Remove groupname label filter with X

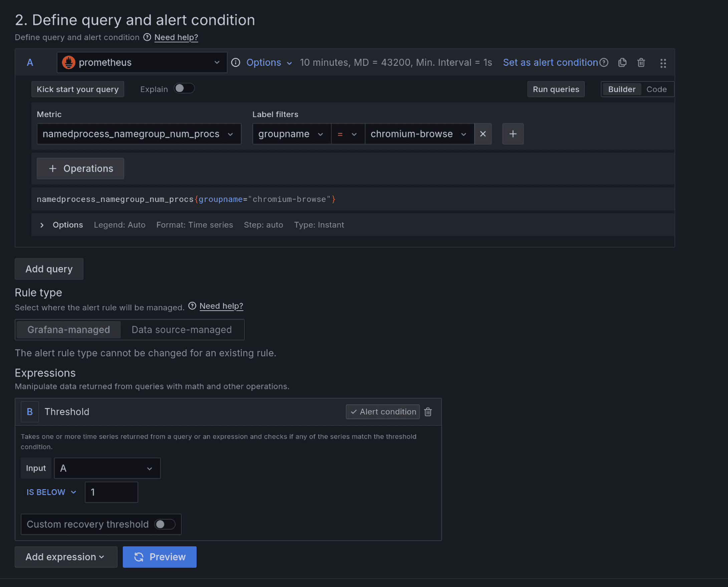pos(483,134)
